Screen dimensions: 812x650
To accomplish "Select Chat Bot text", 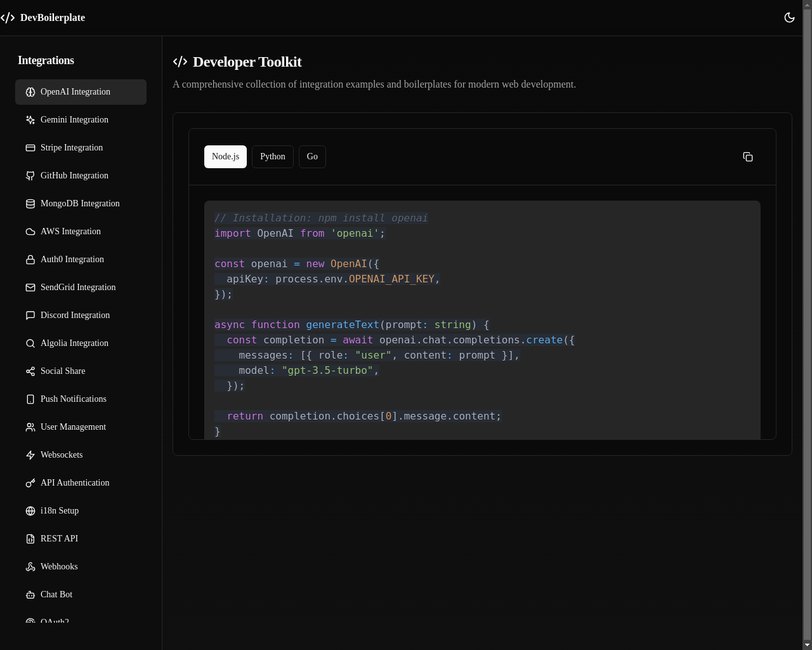I will [x=56, y=595].
